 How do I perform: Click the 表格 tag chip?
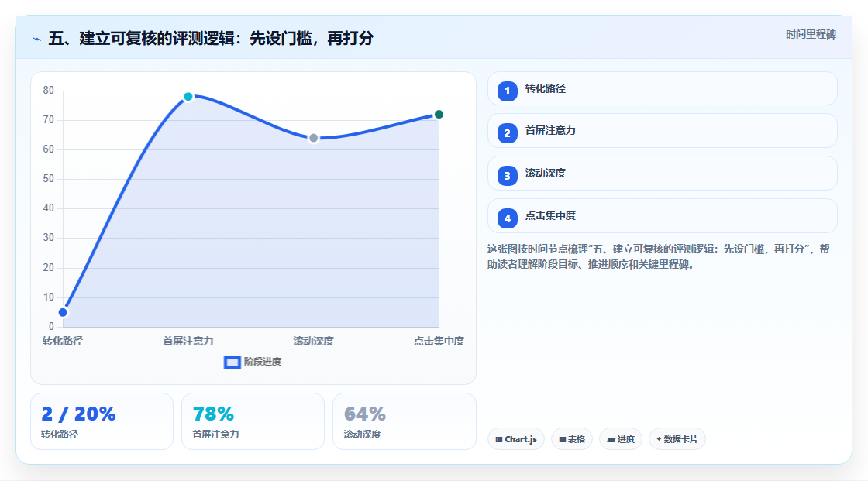point(572,439)
